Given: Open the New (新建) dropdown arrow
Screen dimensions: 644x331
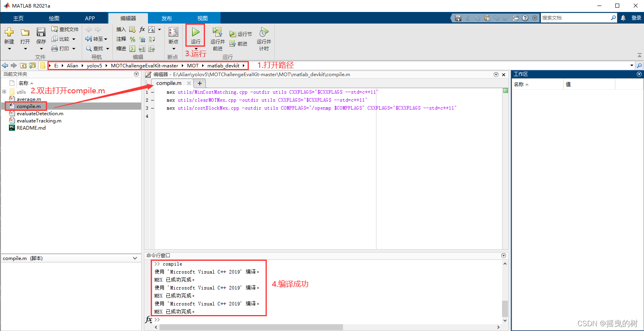Looking at the screenshot, I should pos(9,49).
